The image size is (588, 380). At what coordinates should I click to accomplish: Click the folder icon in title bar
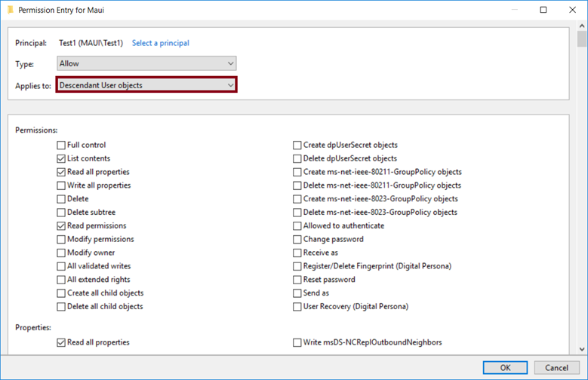[x=8, y=11]
